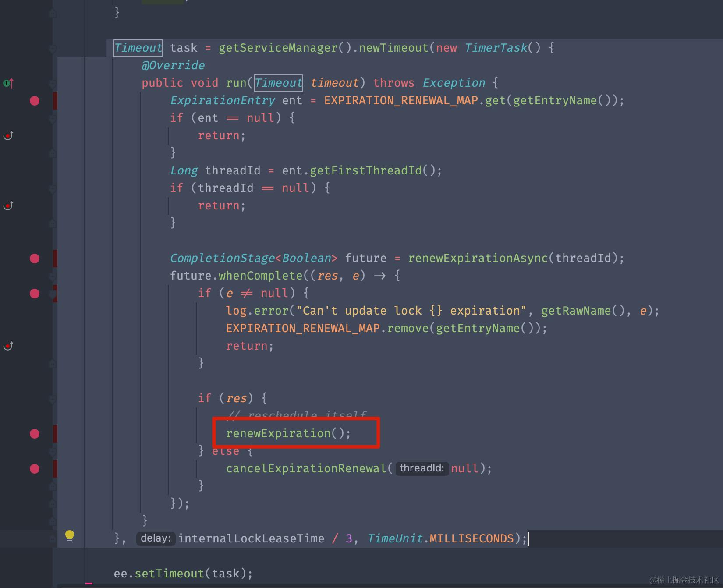Click MILLISECONDS constant
The width and height of the screenshot is (723, 588).
tap(471, 538)
